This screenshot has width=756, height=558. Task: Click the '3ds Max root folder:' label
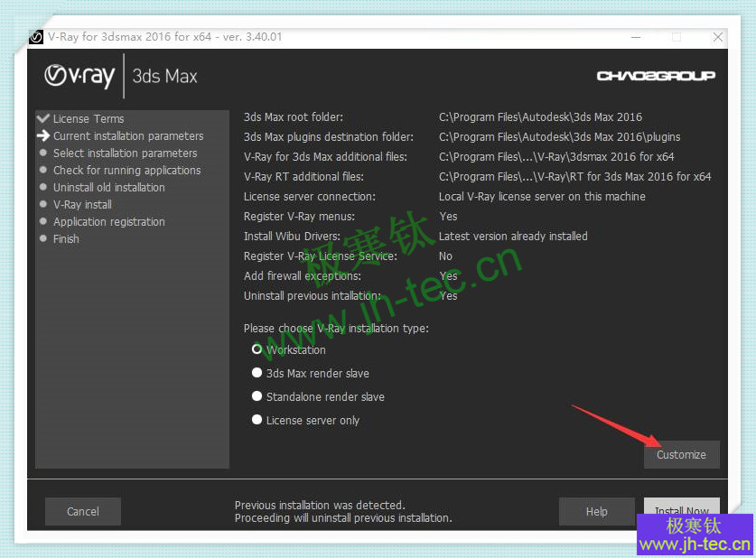click(x=294, y=117)
